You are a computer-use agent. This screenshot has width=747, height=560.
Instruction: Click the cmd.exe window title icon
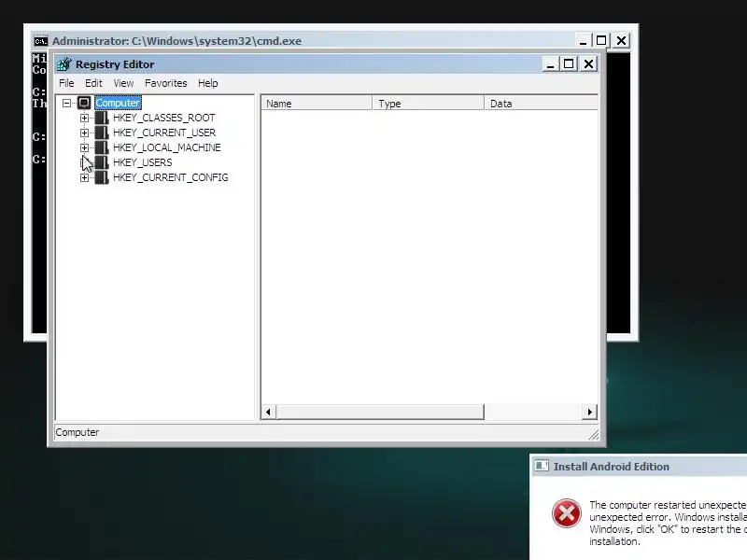pyautogui.click(x=41, y=41)
